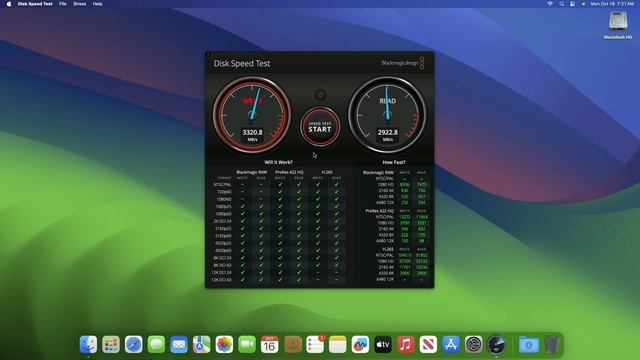Image resolution: width=640 pixels, height=360 pixels.
Task: Open the Stress menu
Action: [x=80, y=4]
